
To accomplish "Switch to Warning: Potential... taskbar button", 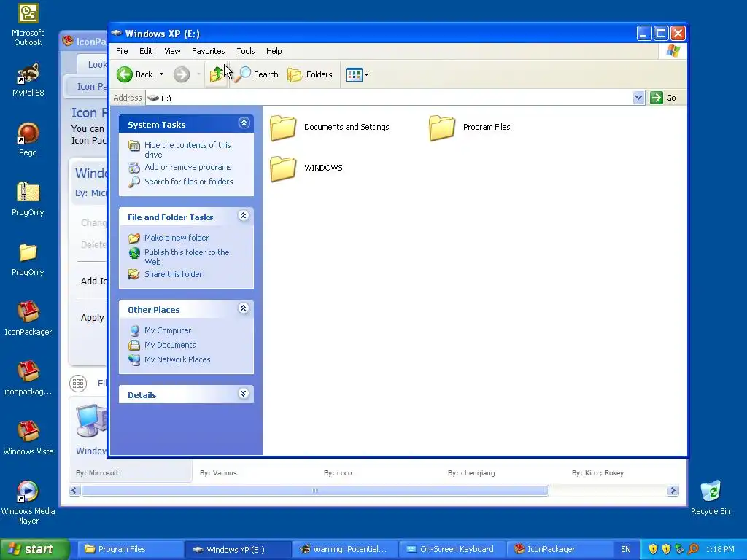I will (344, 549).
